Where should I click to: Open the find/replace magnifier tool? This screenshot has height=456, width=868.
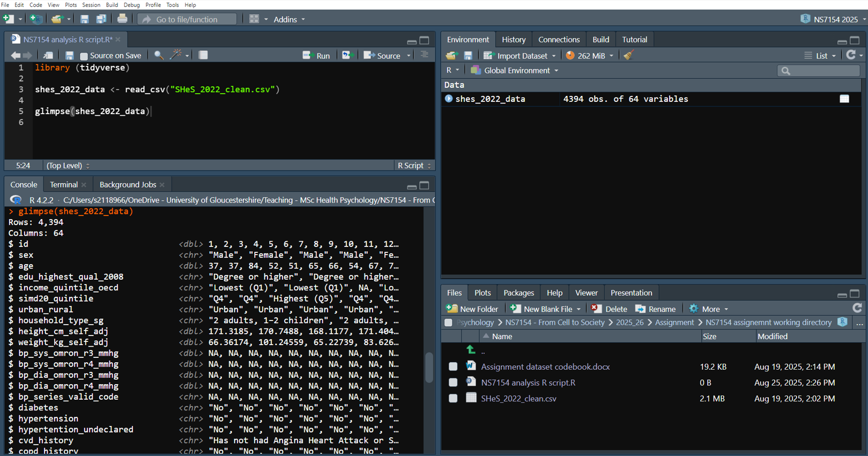159,55
